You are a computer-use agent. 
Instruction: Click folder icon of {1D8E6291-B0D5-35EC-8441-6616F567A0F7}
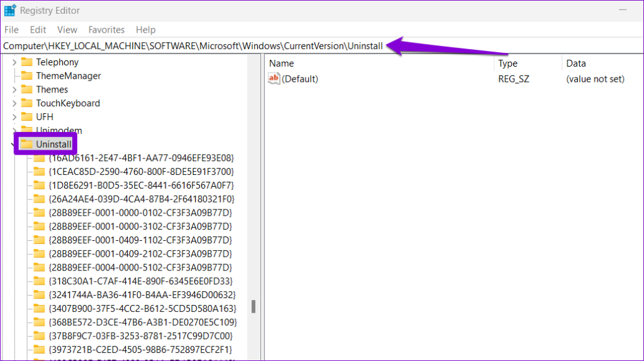pyautogui.click(x=39, y=185)
